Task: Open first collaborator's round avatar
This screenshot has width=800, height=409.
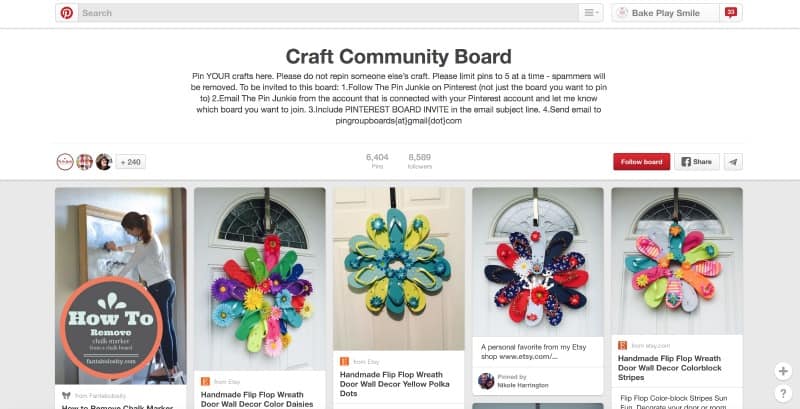Action: [x=65, y=162]
